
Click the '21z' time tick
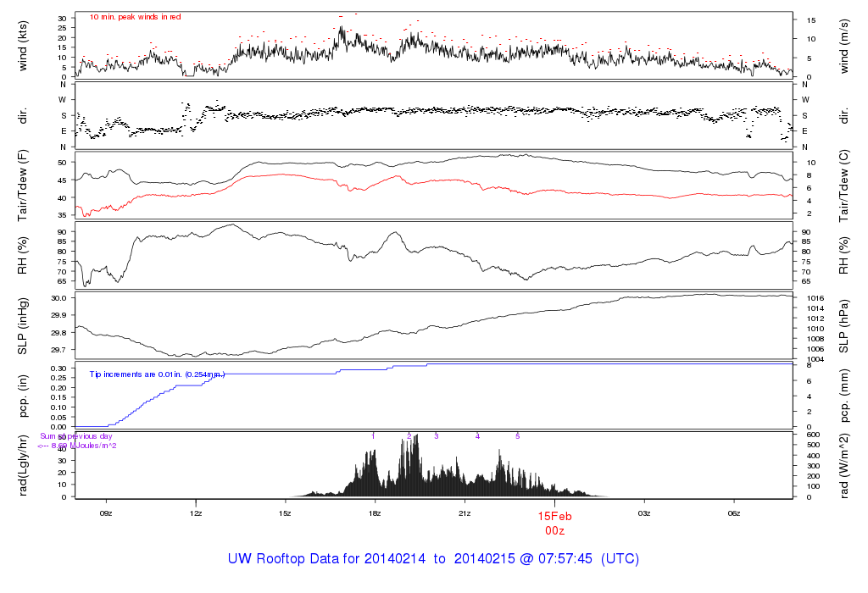[465, 513]
